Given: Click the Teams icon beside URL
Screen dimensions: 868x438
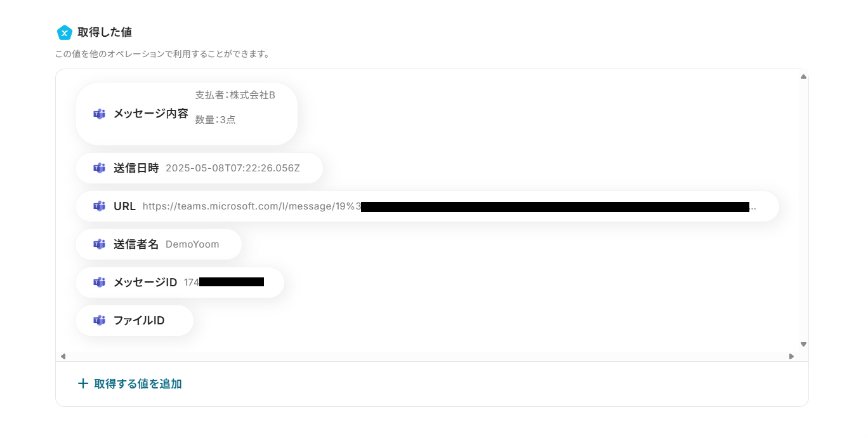Looking at the screenshot, I should pyautogui.click(x=99, y=206).
